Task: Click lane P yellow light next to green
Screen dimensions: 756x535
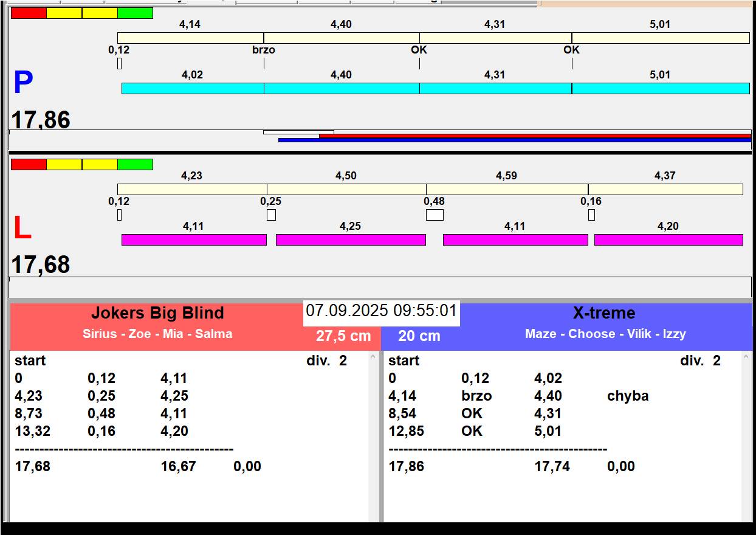Action: 100,13
